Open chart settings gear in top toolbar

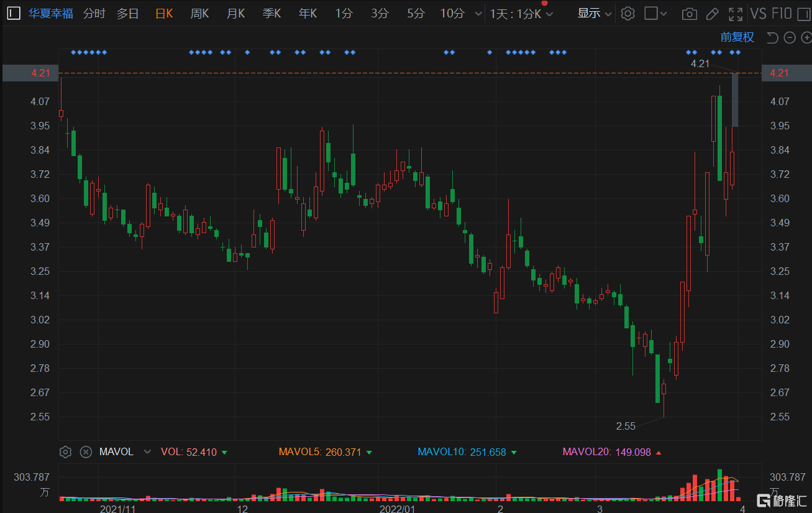tap(628, 14)
